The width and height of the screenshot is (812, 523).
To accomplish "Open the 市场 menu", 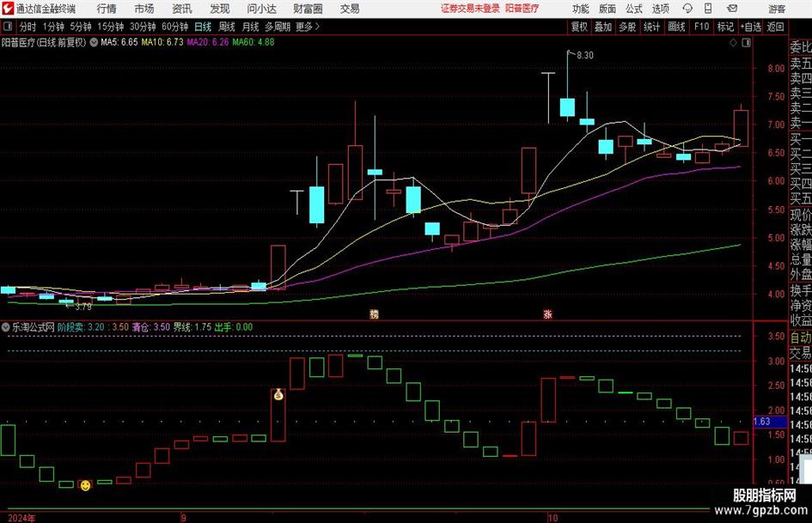I will click(144, 9).
